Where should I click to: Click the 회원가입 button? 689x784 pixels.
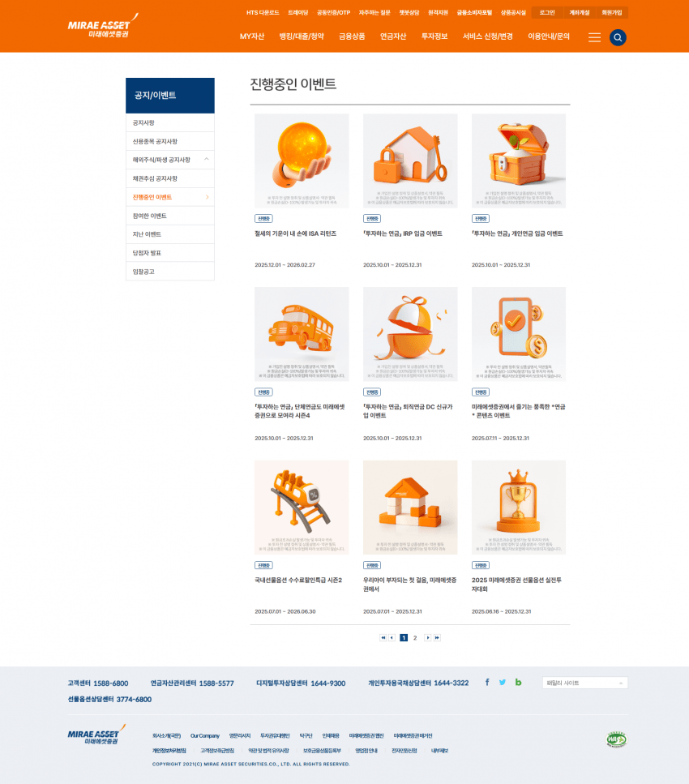click(611, 13)
